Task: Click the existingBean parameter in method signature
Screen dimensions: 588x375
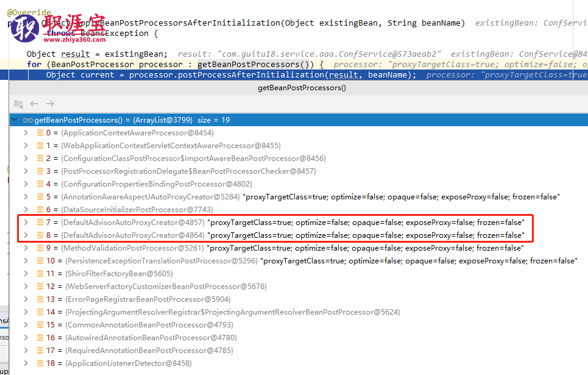Action: pyautogui.click(x=349, y=23)
